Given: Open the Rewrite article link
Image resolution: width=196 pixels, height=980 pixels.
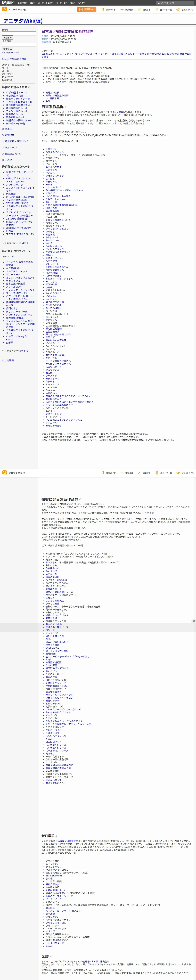Looking at the screenshot, I should [49, 946].
